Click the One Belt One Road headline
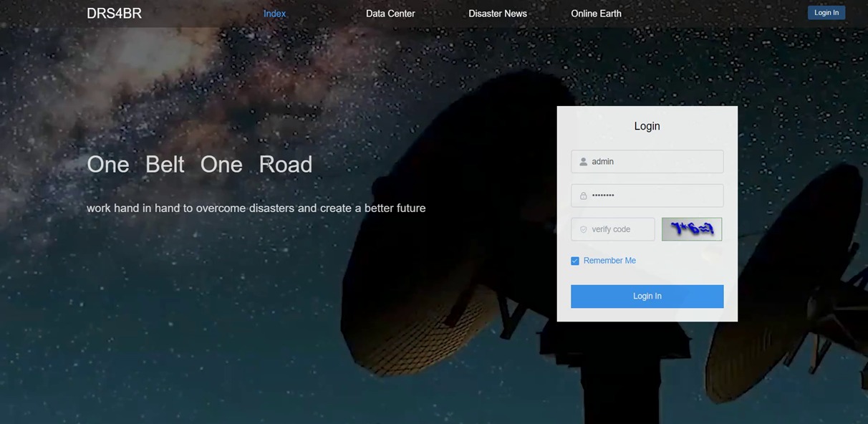868x424 pixels. 199,164
